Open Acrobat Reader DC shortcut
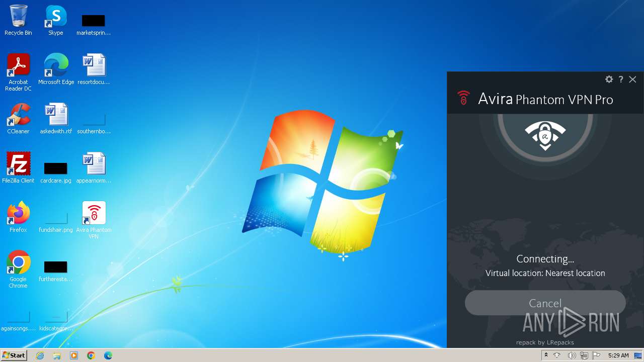 coord(18,72)
